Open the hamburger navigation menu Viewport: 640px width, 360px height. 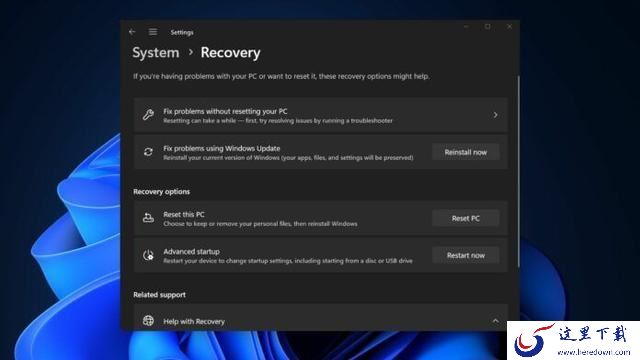coord(153,32)
